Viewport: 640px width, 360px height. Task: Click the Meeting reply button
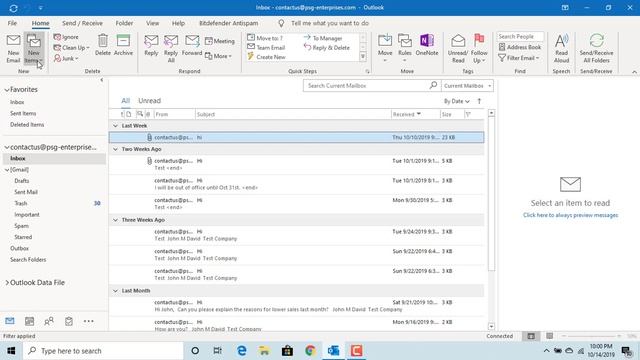tap(220, 41)
